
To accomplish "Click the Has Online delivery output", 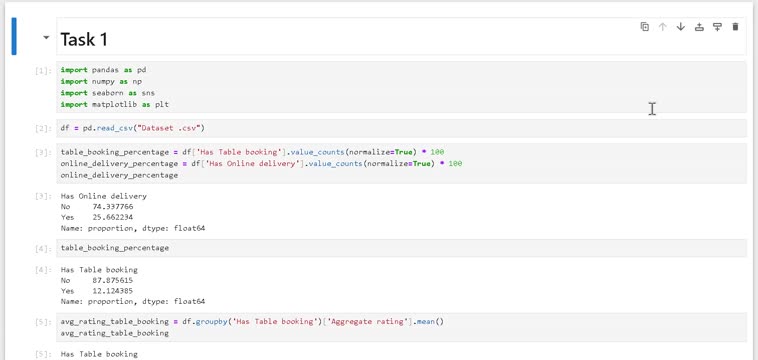I will (x=133, y=212).
